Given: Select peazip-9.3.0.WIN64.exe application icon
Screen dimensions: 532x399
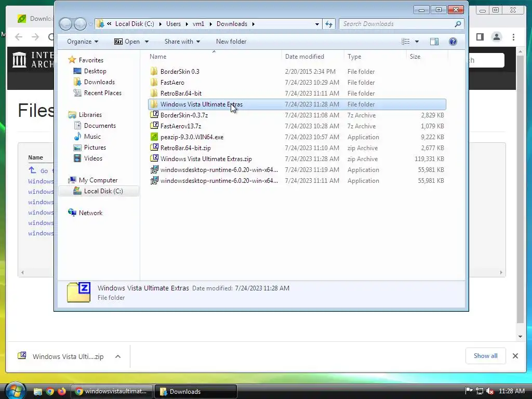Looking at the screenshot, I should tap(154, 137).
